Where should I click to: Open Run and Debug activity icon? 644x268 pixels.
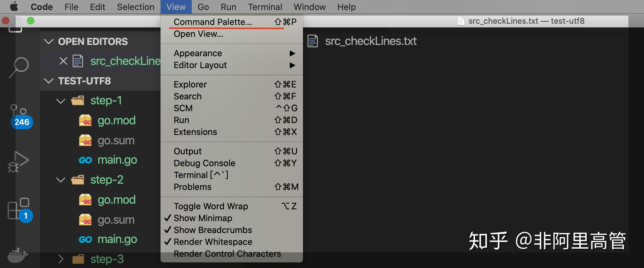click(x=18, y=161)
